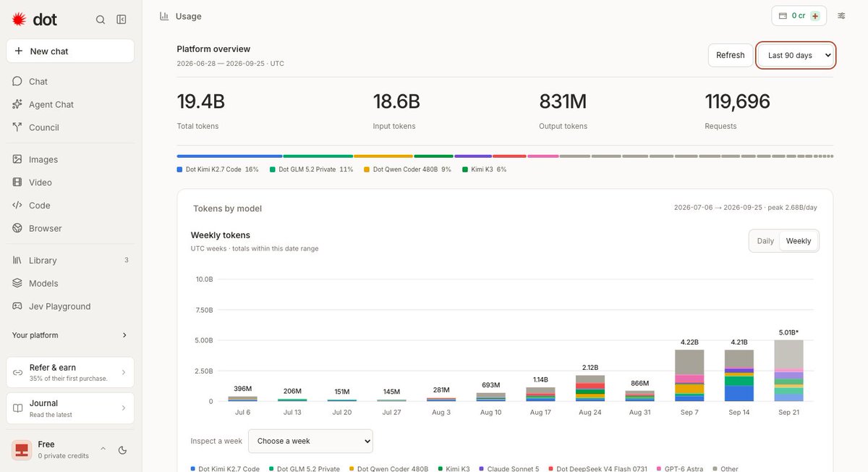Image resolution: width=868 pixels, height=472 pixels.
Task: Click the 831M Output tokens value
Action: pos(563,101)
